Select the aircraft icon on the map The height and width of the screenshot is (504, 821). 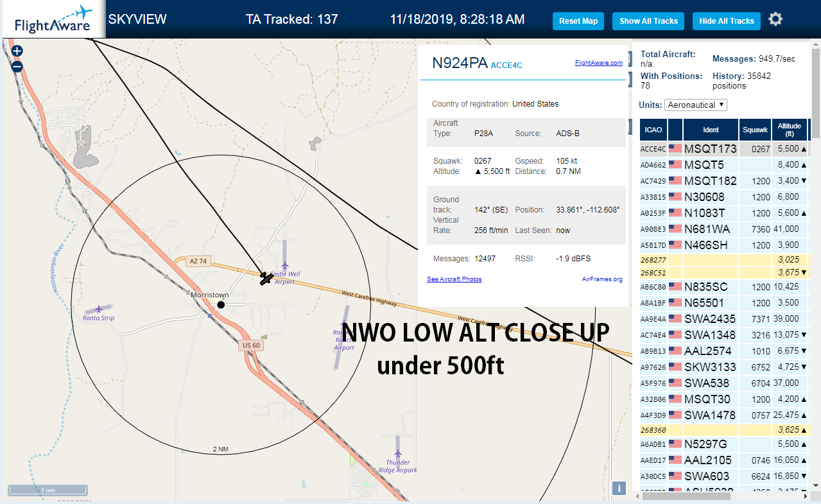pyautogui.click(x=265, y=278)
